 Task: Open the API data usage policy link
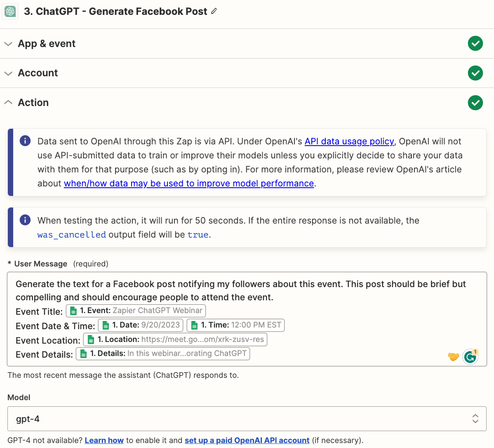(349, 141)
